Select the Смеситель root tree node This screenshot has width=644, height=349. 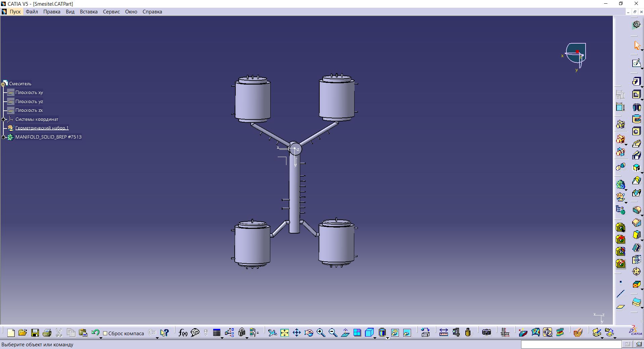(x=20, y=84)
